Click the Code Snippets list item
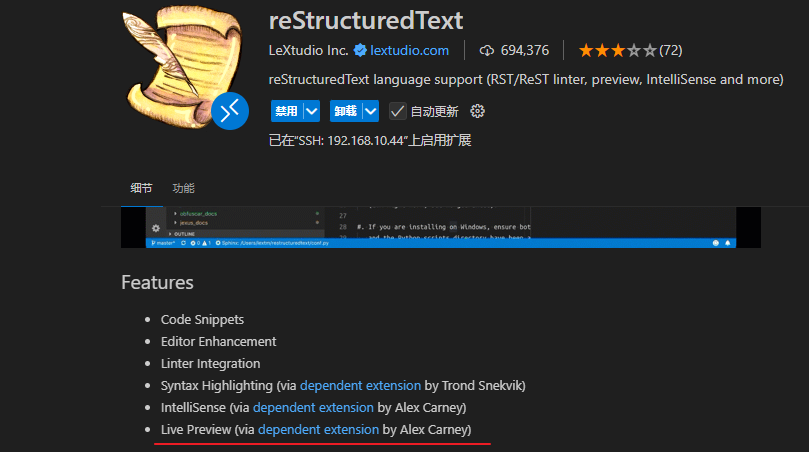 pos(202,319)
